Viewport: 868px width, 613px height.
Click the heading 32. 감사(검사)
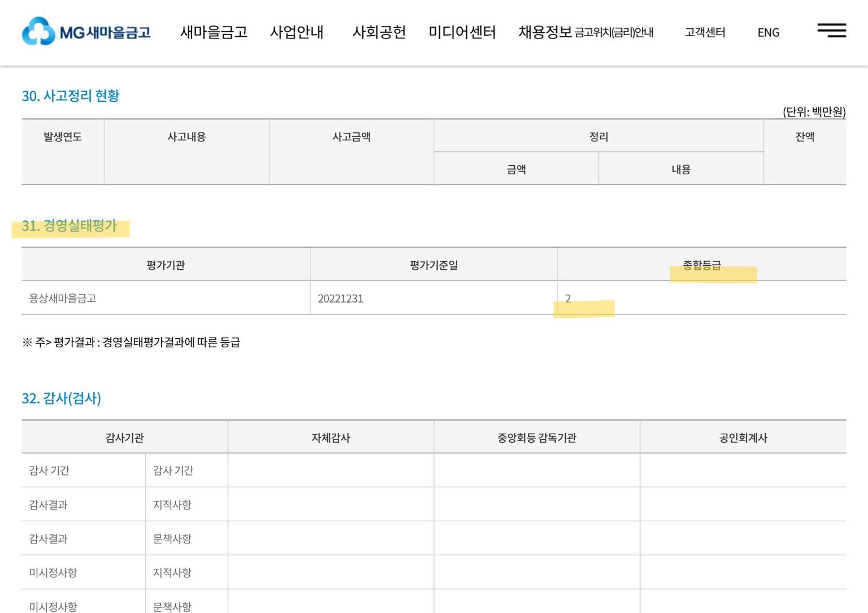tap(61, 399)
